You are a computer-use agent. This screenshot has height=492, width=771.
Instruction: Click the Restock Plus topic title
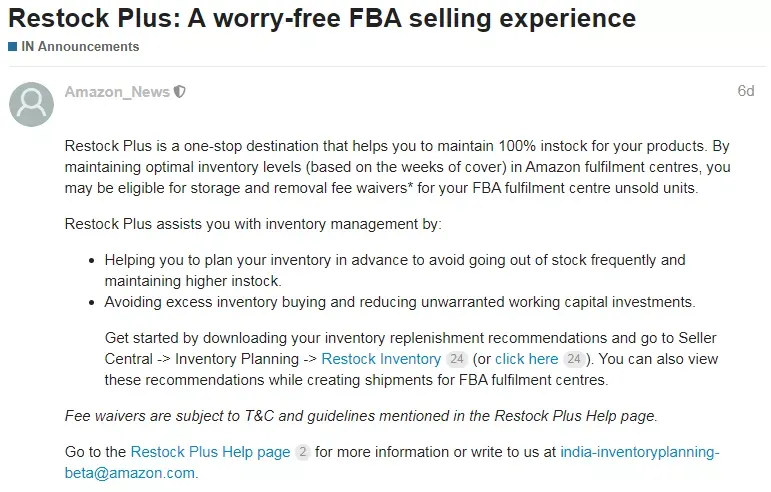[322, 19]
